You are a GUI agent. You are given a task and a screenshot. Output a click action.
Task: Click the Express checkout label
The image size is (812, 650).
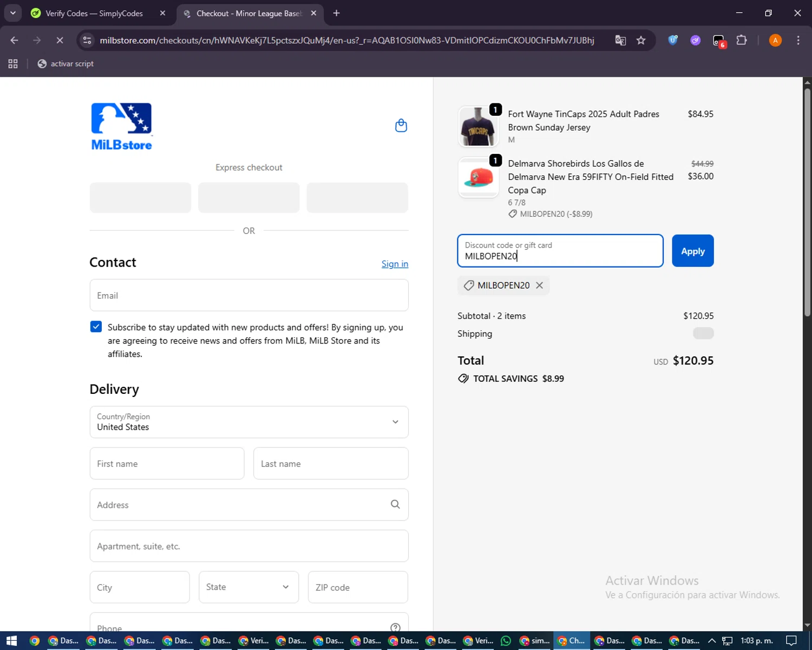coord(249,167)
